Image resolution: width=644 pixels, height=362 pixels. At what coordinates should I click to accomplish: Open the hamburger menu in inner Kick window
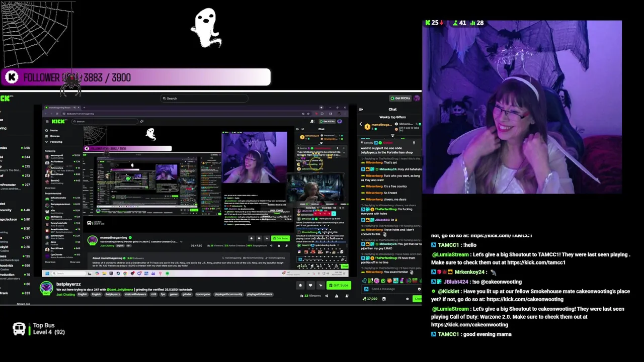pos(47,121)
